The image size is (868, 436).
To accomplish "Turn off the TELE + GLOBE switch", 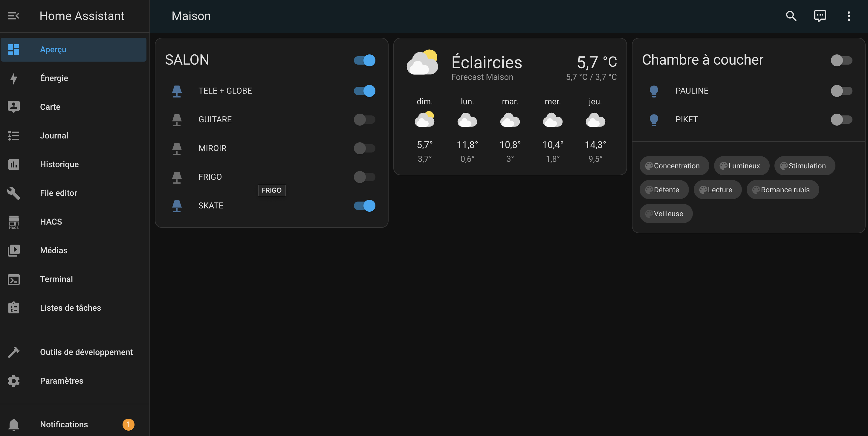I will pyautogui.click(x=365, y=91).
